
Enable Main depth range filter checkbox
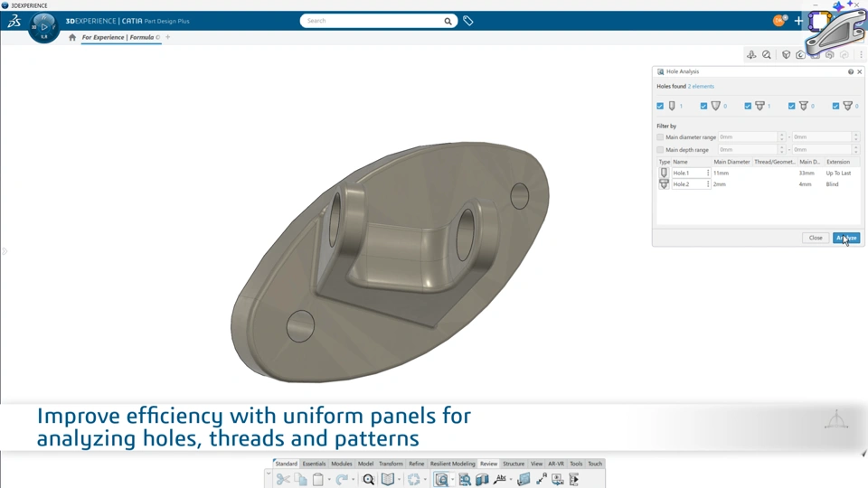tap(660, 150)
